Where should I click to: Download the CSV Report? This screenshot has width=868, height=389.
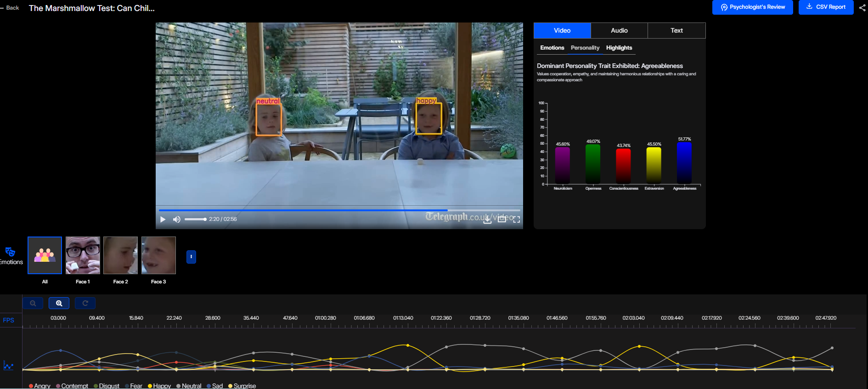pyautogui.click(x=826, y=7)
